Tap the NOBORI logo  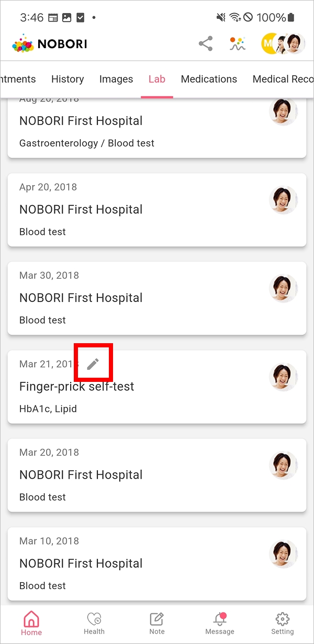(x=50, y=44)
